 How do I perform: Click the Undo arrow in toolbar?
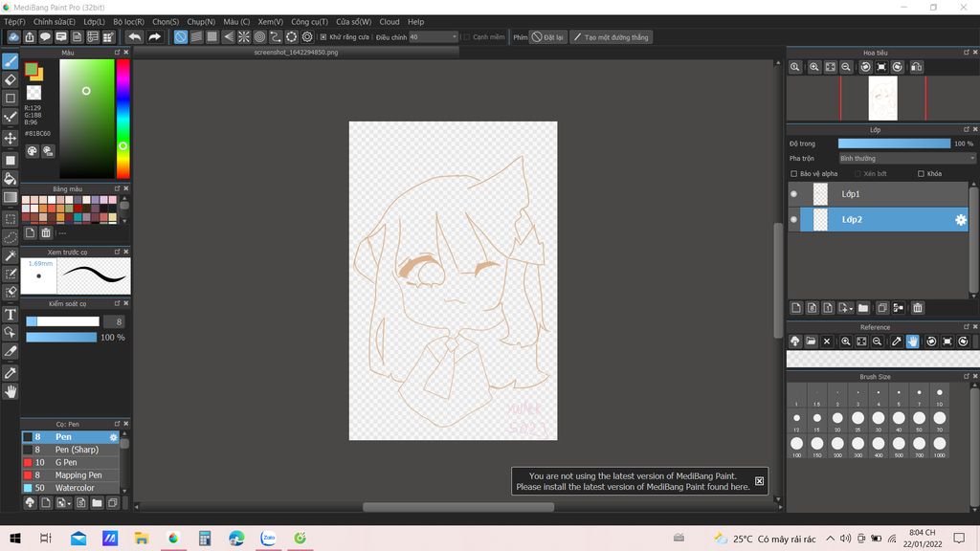click(134, 37)
